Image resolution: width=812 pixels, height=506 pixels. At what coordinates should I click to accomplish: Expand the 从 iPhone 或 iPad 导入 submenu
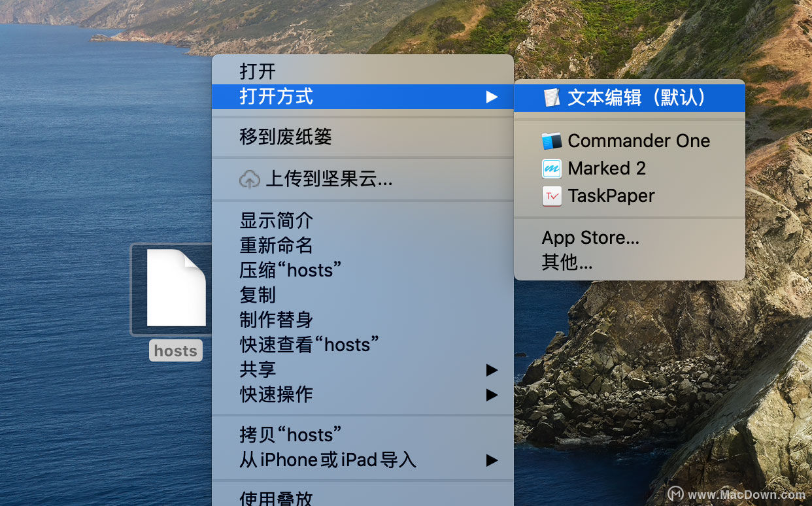(492, 460)
